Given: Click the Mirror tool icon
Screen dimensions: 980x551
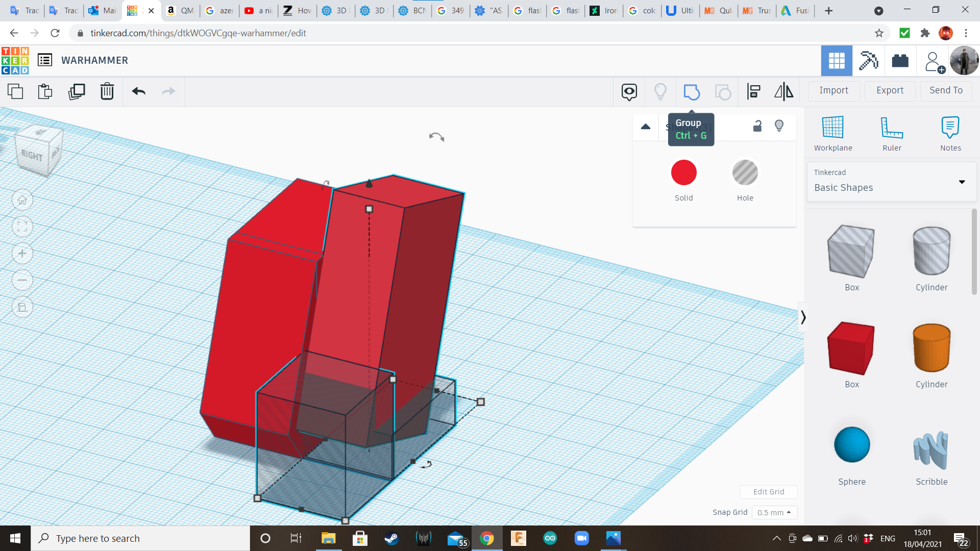Looking at the screenshot, I should pos(784,92).
